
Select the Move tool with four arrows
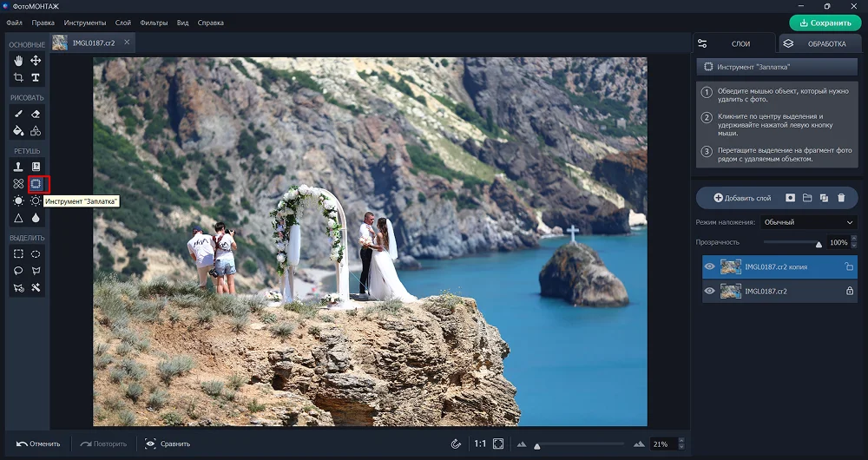[36, 61]
